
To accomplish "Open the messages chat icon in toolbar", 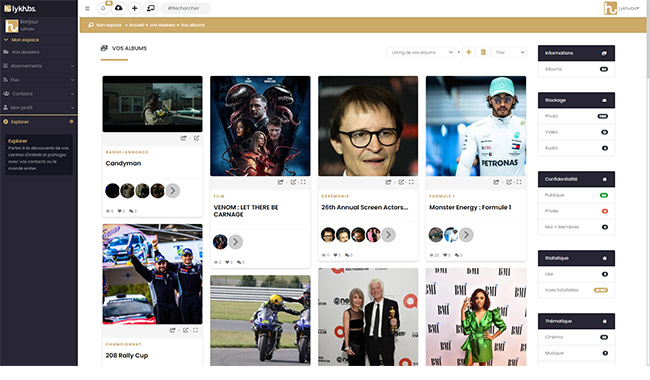I will click(150, 8).
